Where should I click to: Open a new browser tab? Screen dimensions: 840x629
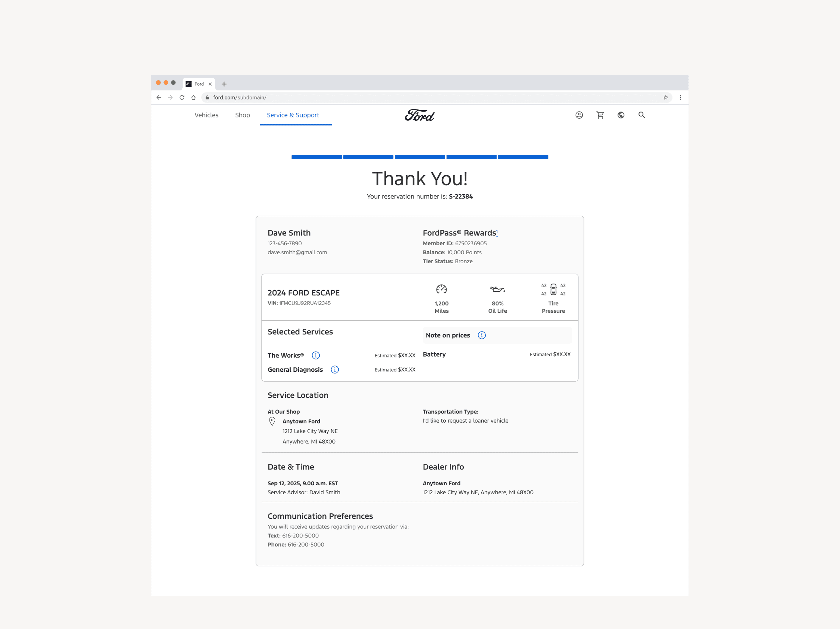224,84
